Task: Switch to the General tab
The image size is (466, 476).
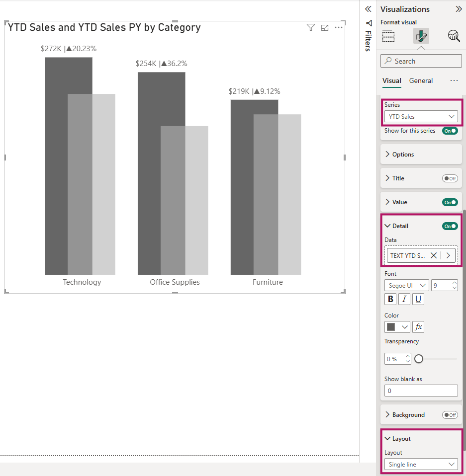Action: click(421, 81)
